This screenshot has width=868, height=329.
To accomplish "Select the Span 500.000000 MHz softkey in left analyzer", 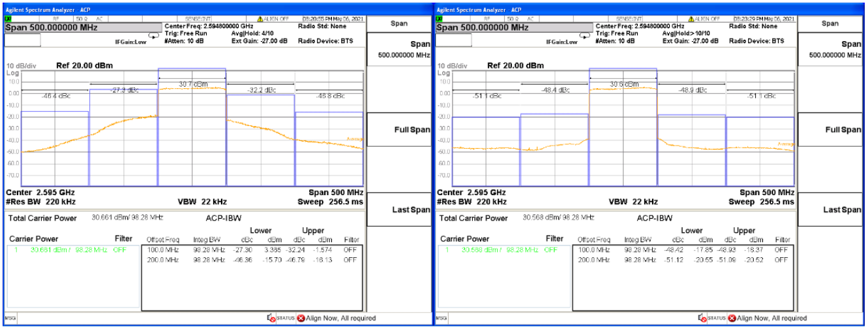I will [x=401, y=49].
